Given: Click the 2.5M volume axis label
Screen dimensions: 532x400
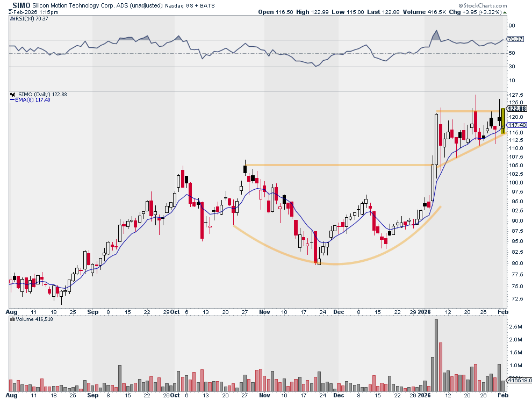Looking at the screenshot, I should click(x=515, y=327).
